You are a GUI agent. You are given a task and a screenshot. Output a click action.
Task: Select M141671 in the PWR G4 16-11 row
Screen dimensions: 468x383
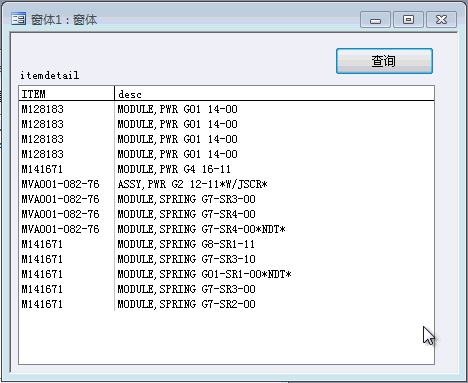click(x=42, y=169)
